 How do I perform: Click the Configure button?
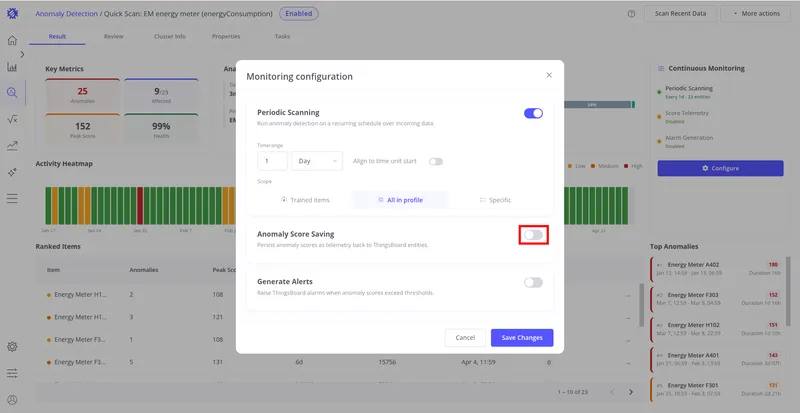[x=720, y=168]
